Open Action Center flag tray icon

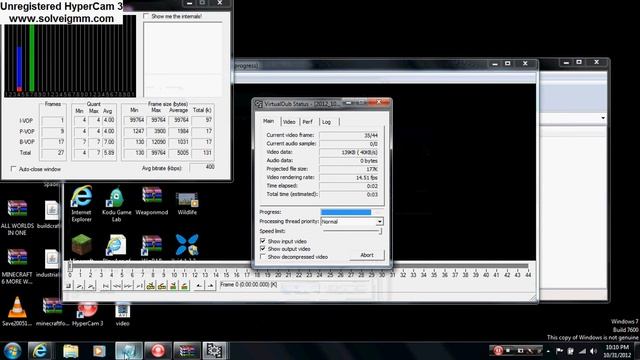pos(560,351)
